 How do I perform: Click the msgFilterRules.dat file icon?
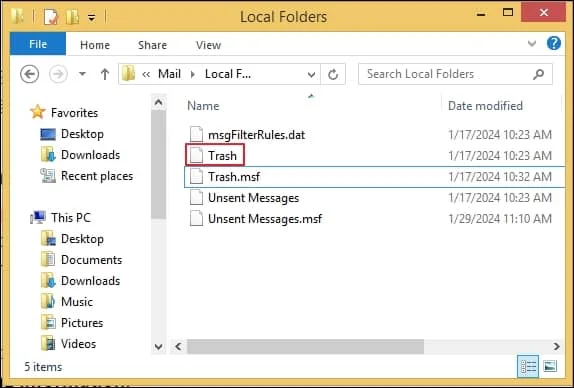tap(196, 134)
